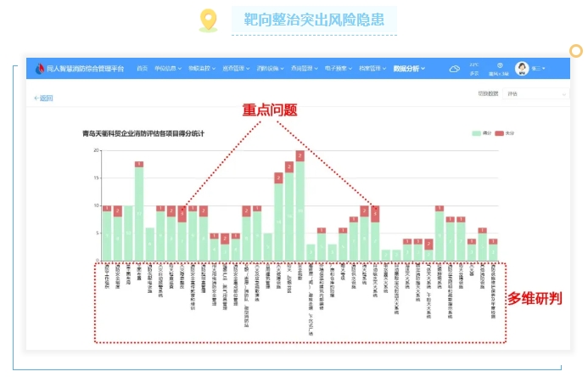Click the wind level icon in header
Image resolution: width=588 pixels, height=377 pixels.
coord(500,65)
